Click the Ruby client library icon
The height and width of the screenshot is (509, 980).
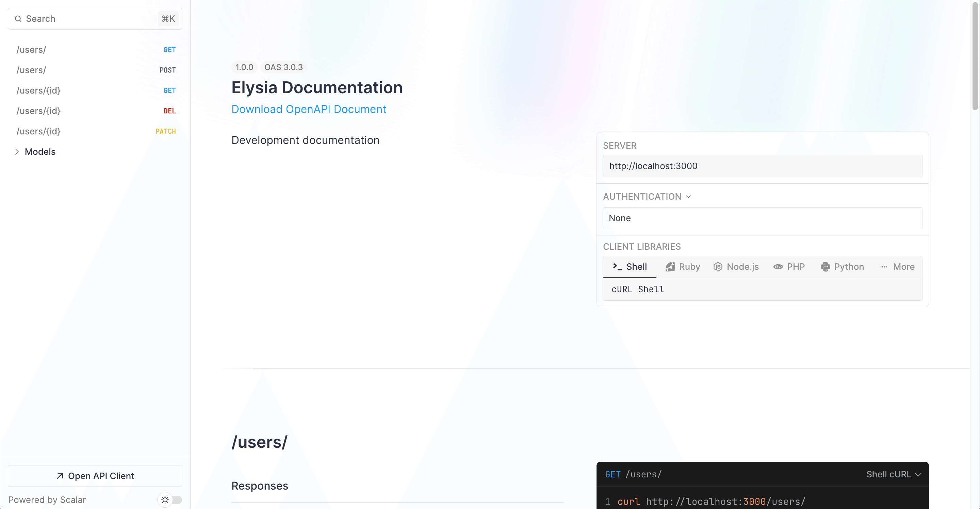click(671, 266)
